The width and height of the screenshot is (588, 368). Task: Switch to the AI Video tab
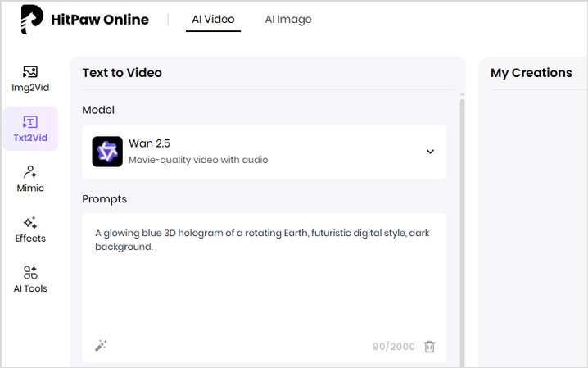click(x=213, y=19)
